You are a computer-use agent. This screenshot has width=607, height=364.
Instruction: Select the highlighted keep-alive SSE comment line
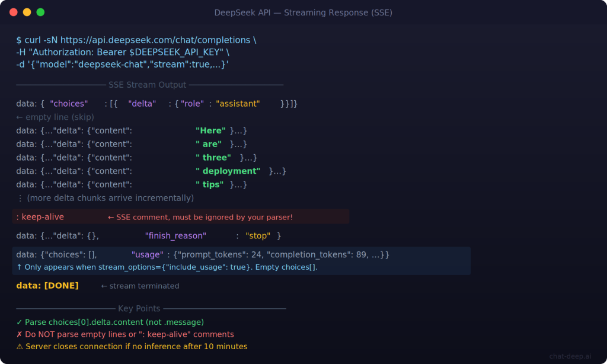click(178, 216)
